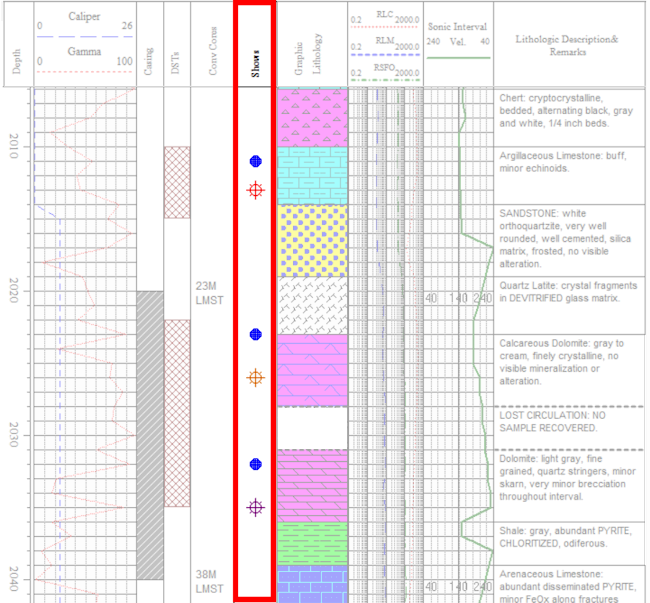The image size is (650, 603).
Task: Click the Sonic Interval Vel. header
Action: click(458, 35)
